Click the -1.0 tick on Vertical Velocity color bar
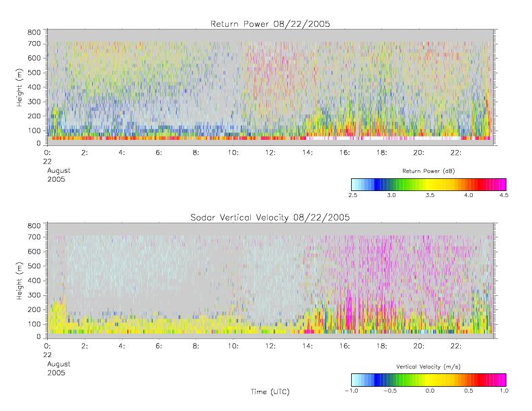 (352, 391)
